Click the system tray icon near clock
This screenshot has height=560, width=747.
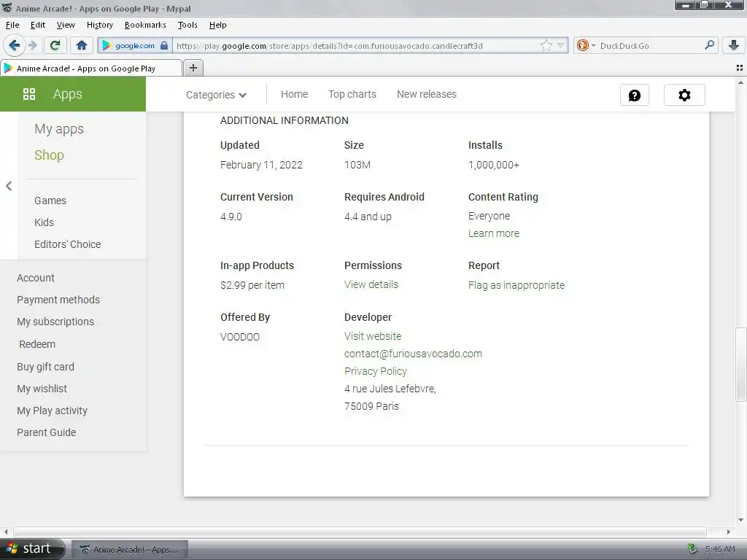point(692,549)
